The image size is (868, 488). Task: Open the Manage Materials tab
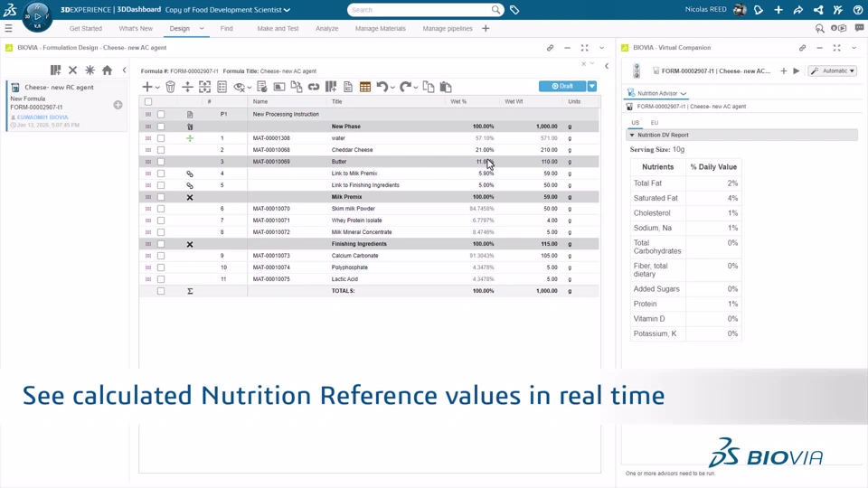click(381, 28)
